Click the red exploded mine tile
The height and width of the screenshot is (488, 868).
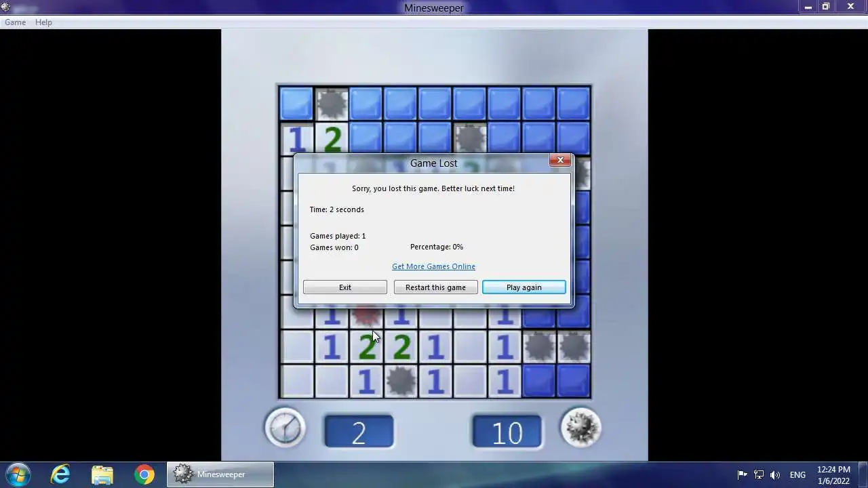coord(366,316)
